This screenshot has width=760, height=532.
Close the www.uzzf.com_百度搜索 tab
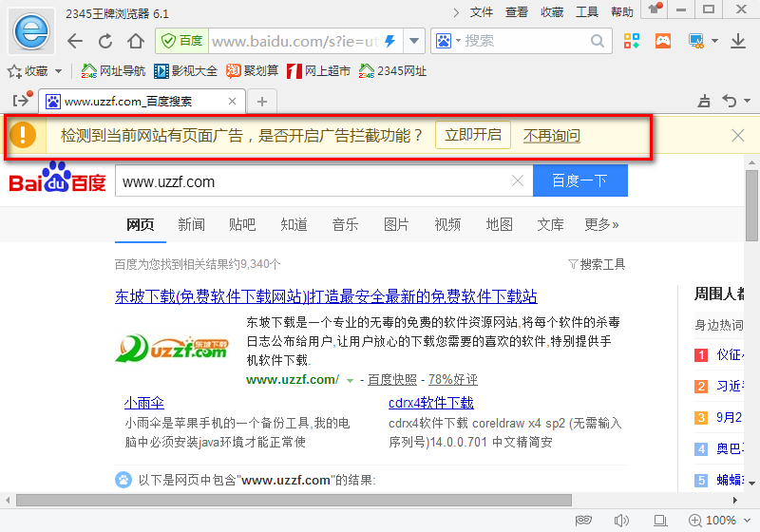click(x=232, y=102)
